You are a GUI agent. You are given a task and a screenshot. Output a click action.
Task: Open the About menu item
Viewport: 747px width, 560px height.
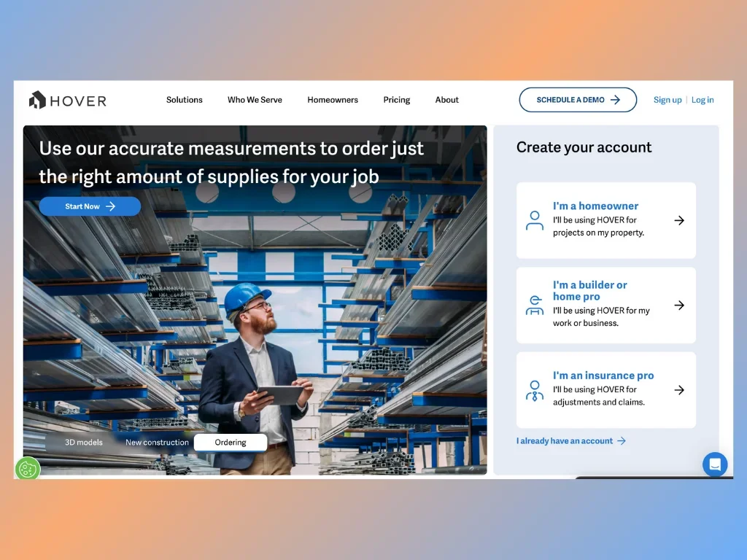click(x=447, y=100)
